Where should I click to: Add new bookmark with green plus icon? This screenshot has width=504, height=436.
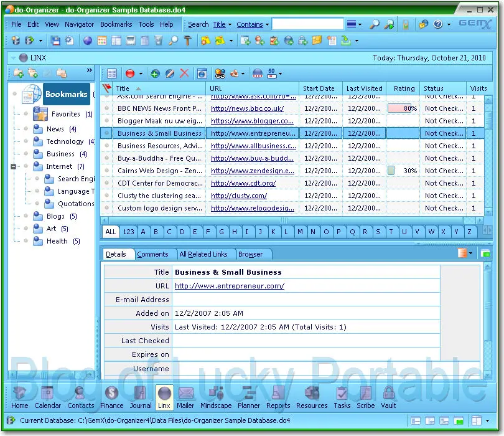point(155,74)
